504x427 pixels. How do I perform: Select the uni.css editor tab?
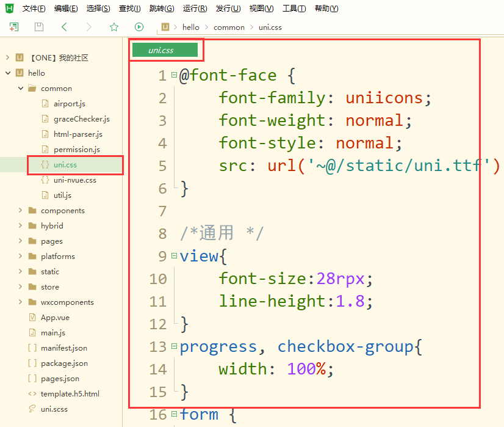pos(166,51)
